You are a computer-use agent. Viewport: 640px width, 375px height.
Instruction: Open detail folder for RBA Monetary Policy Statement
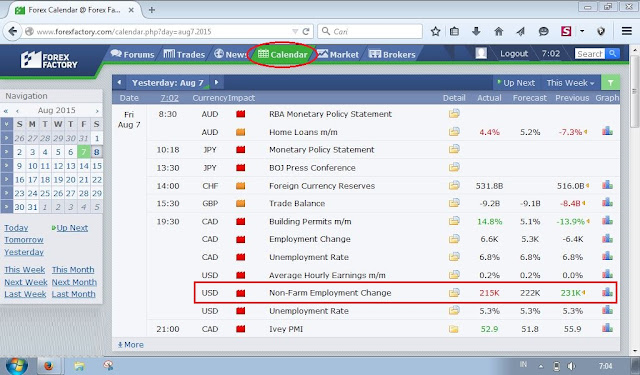[454, 113]
